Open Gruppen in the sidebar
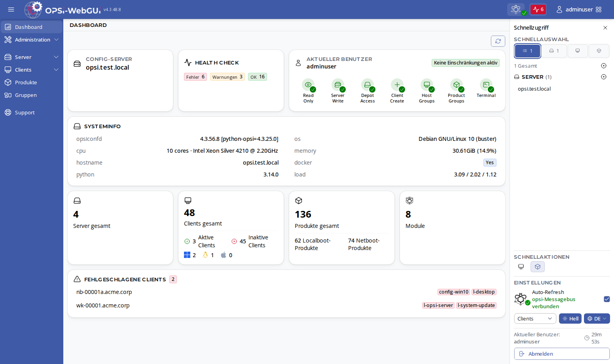Image resolution: width=614 pixels, height=364 pixels. click(x=31, y=95)
